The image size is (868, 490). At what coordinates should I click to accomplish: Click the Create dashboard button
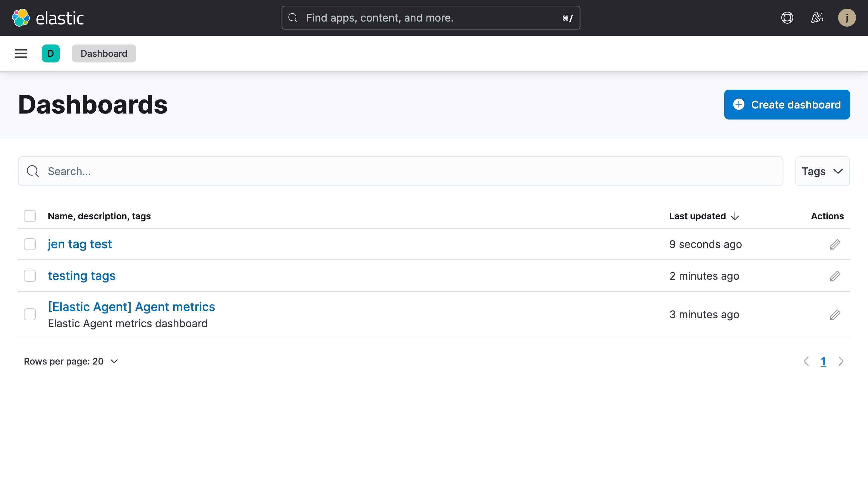787,105
